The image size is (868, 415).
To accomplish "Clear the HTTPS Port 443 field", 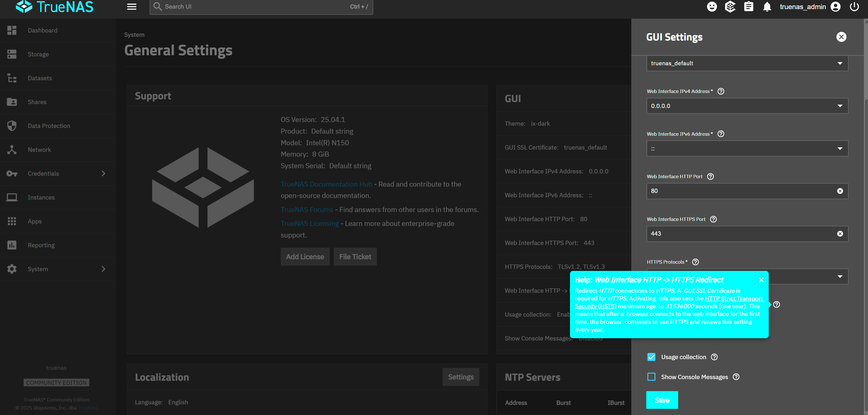I will tap(840, 234).
